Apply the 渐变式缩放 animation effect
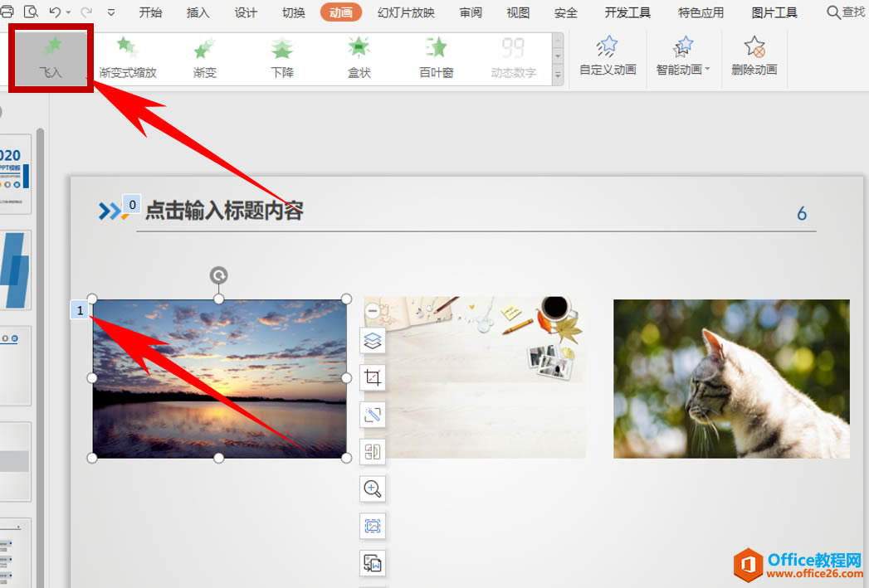869x588 pixels. click(128, 58)
